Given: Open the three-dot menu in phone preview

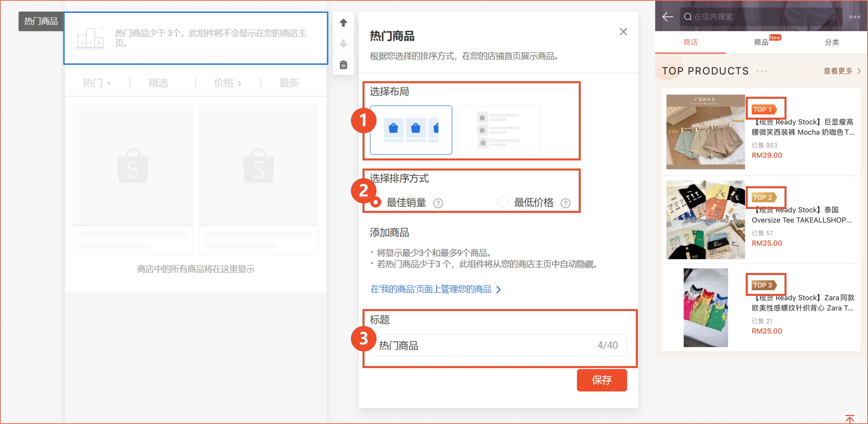Looking at the screenshot, I should point(855,17).
